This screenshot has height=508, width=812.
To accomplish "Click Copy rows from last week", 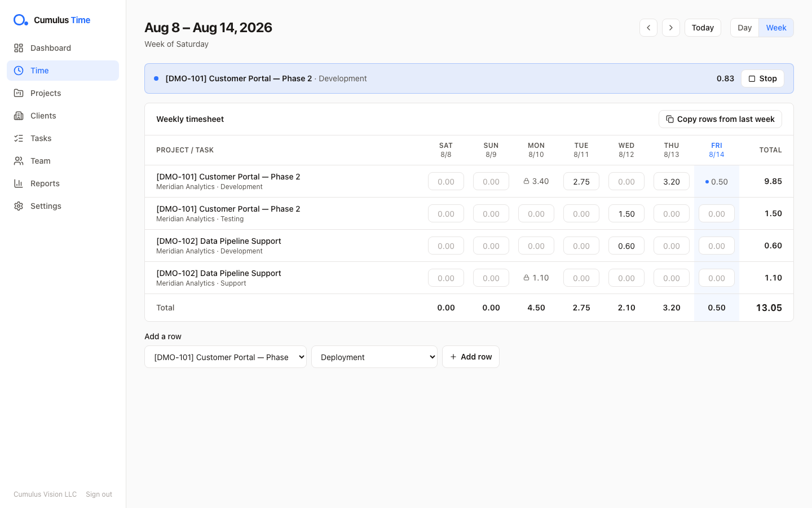I will [x=720, y=119].
